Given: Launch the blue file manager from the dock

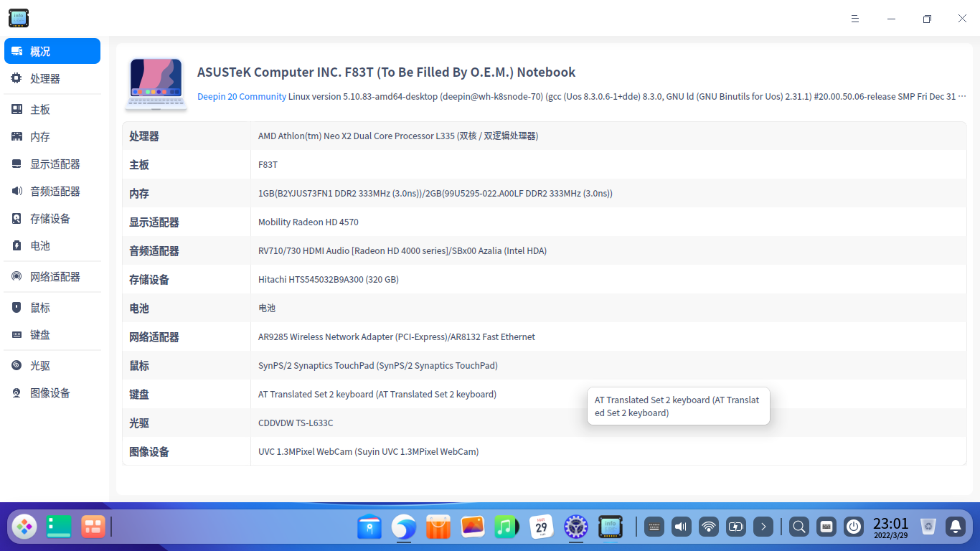Looking at the screenshot, I should [x=369, y=527].
